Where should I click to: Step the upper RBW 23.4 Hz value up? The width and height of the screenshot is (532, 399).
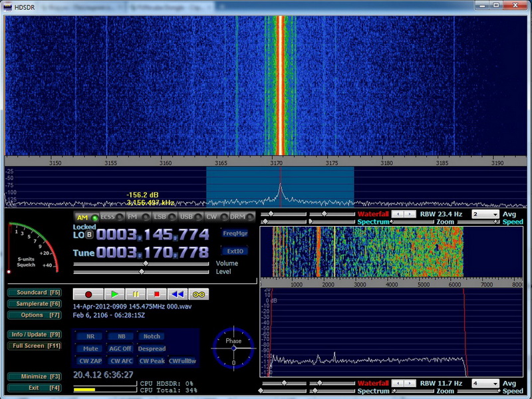[410, 214]
